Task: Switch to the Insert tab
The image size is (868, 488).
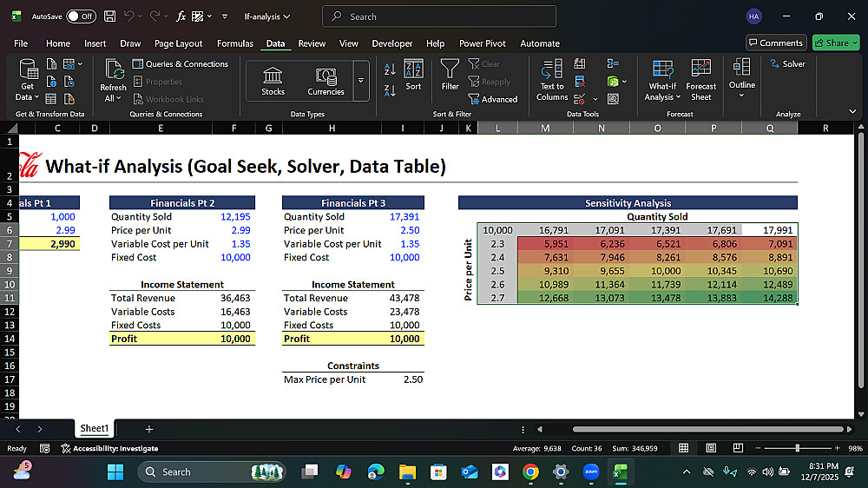Action: (95, 43)
